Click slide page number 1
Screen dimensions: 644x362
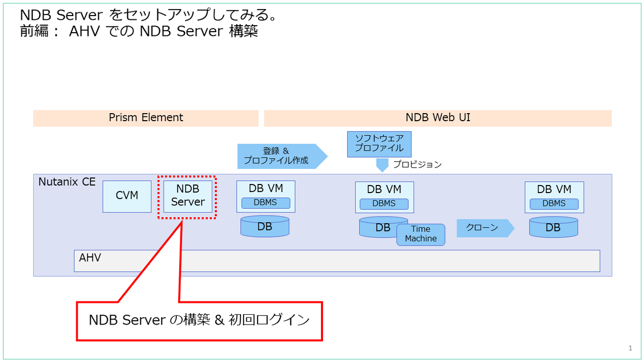pyautogui.click(x=630, y=349)
